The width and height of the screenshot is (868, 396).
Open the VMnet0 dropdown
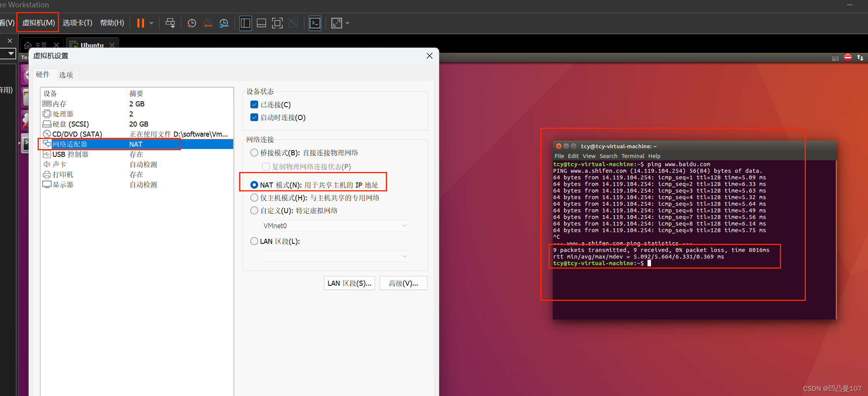[x=336, y=226]
